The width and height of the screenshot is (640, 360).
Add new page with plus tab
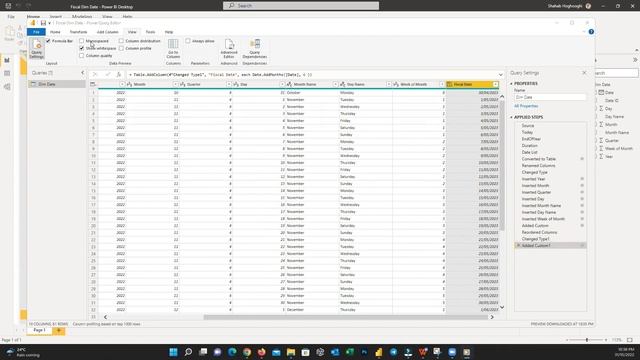59,330
